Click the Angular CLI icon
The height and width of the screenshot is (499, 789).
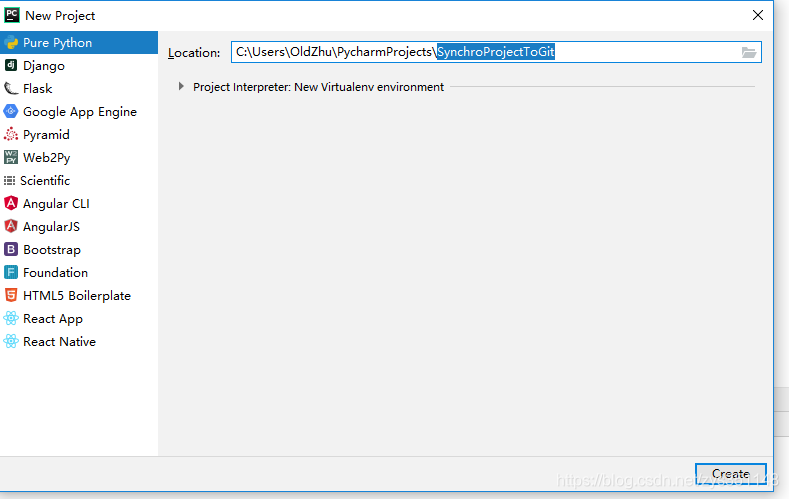[11, 203]
